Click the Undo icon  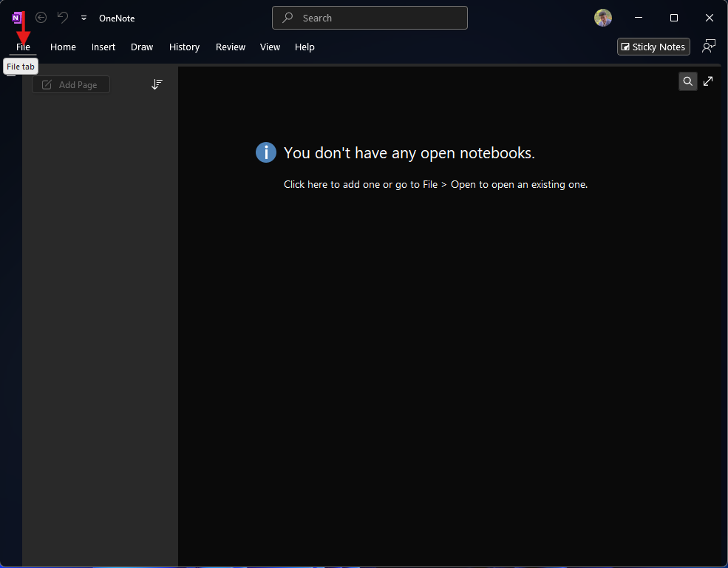[63, 18]
